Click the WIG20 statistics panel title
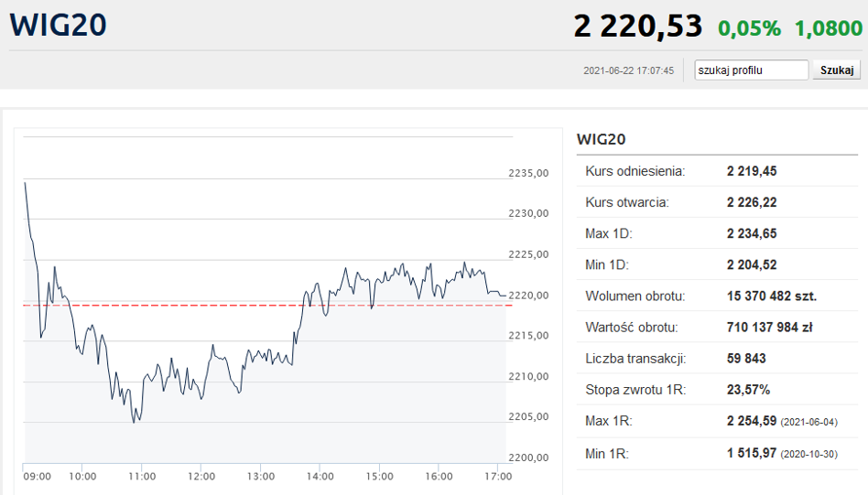Image resolution: width=868 pixels, height=495 pixels. (x=601, y=139)
